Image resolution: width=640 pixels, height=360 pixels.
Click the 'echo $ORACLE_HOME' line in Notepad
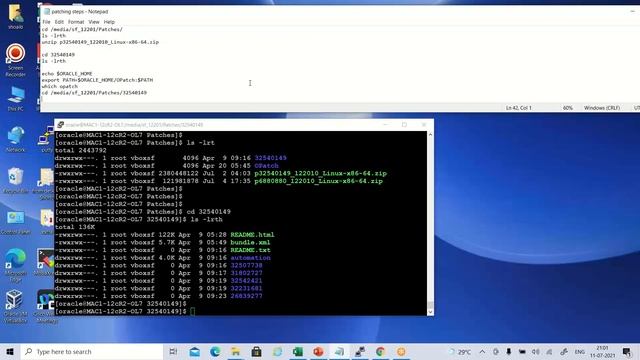[x=67, y=74]
